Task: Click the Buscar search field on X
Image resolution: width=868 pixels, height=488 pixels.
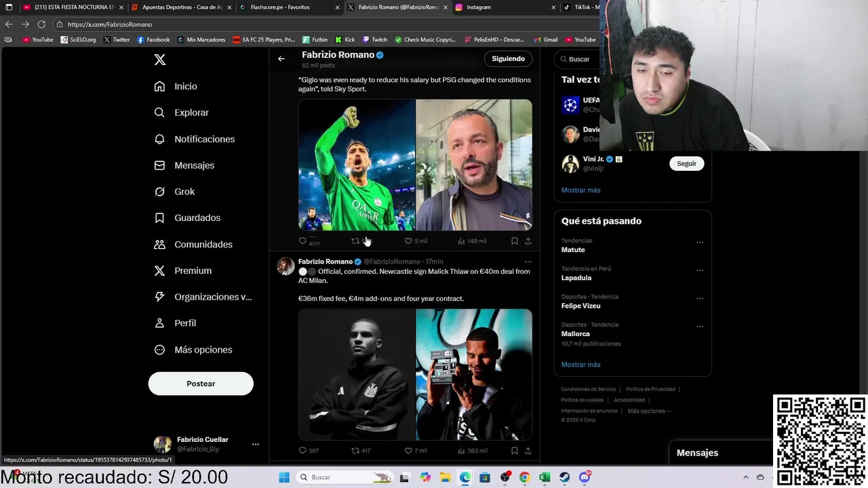Action: [578, 59]
